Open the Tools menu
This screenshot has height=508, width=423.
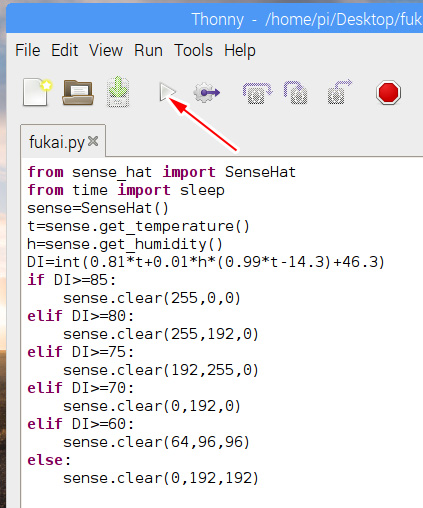click(193, 51)
